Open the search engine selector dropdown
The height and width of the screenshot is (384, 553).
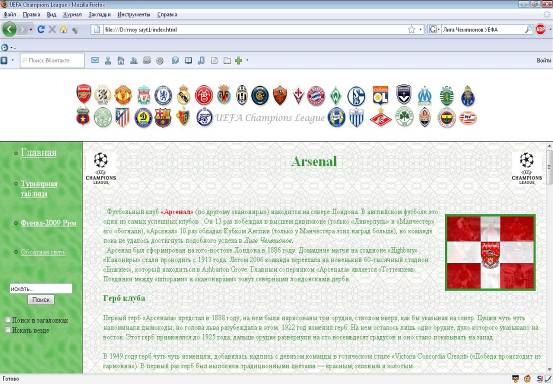[x=434, y=30]
